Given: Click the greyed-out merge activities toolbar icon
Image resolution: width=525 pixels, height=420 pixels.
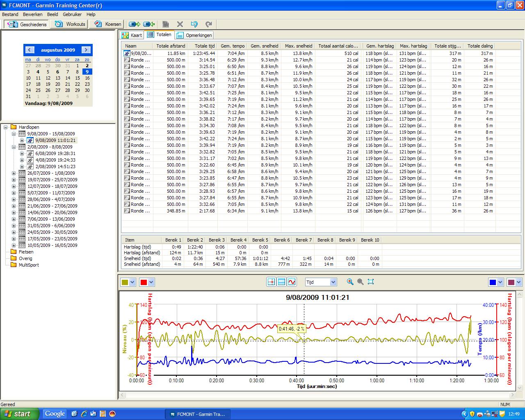Looking at the screenshot, I should point(166,24).
